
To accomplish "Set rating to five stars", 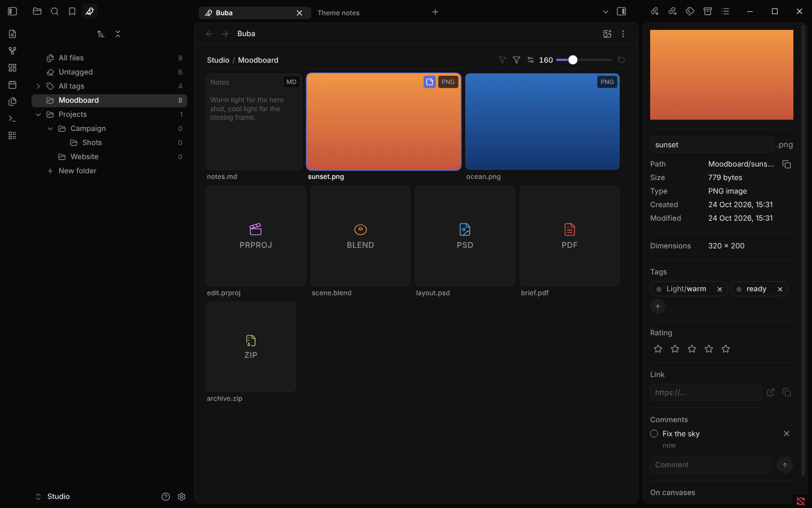I will [726, 349].
